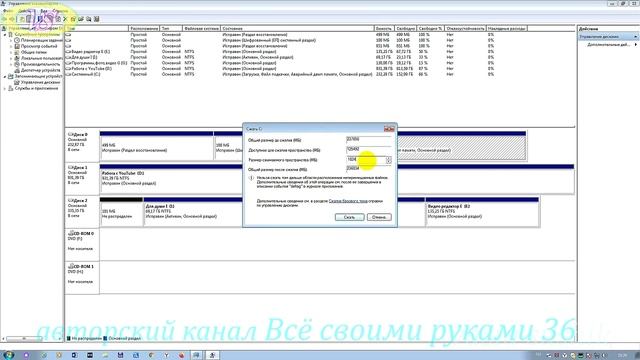Open the Start menu orb
This screenshot has width=640, height=360.
click(x=8, y=355)
